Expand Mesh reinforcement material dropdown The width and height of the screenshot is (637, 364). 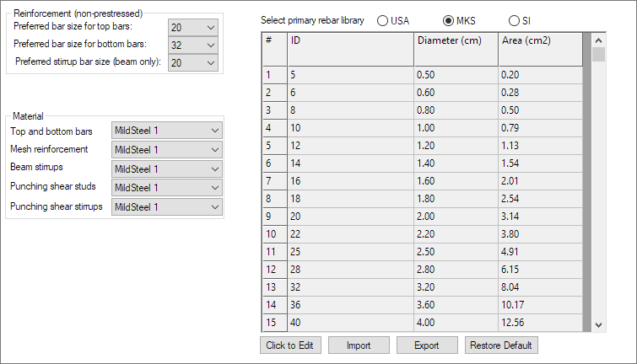coord(167,149)
